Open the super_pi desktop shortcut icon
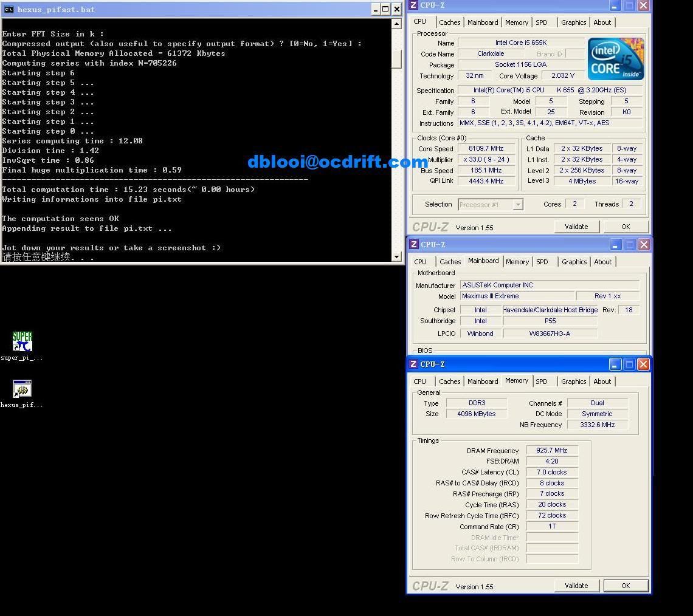 pos(22,341)
